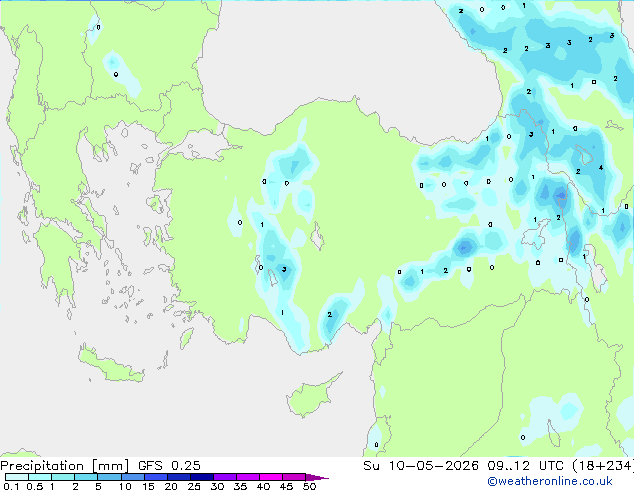
Task: Click the legend label '0.5'
Action: click(34, 486)
